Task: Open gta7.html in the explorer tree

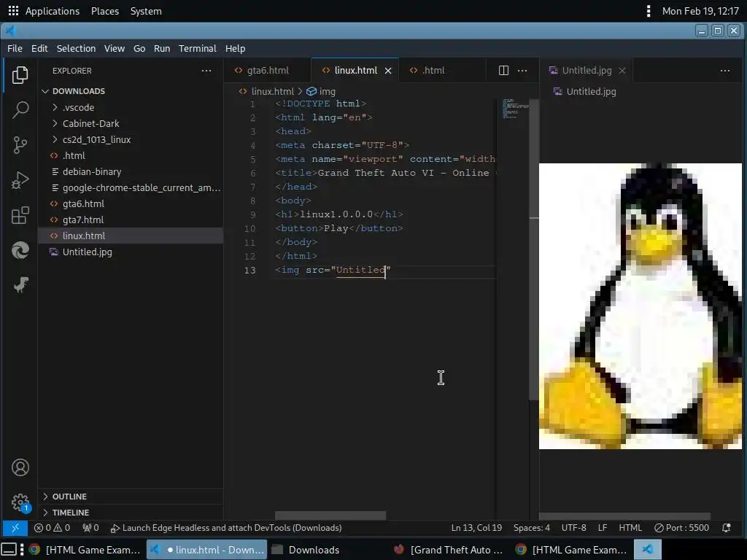Action: pos(130,220)
